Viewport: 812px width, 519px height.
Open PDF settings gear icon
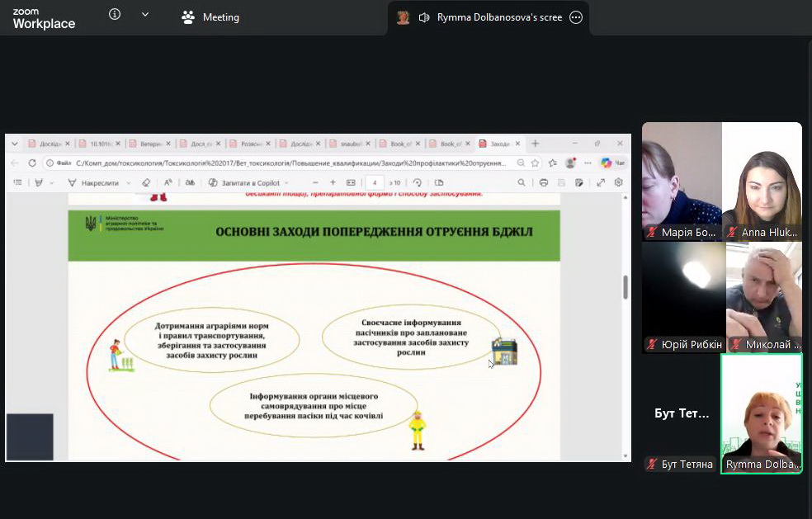pyautogui.click(x=618, y=182)
